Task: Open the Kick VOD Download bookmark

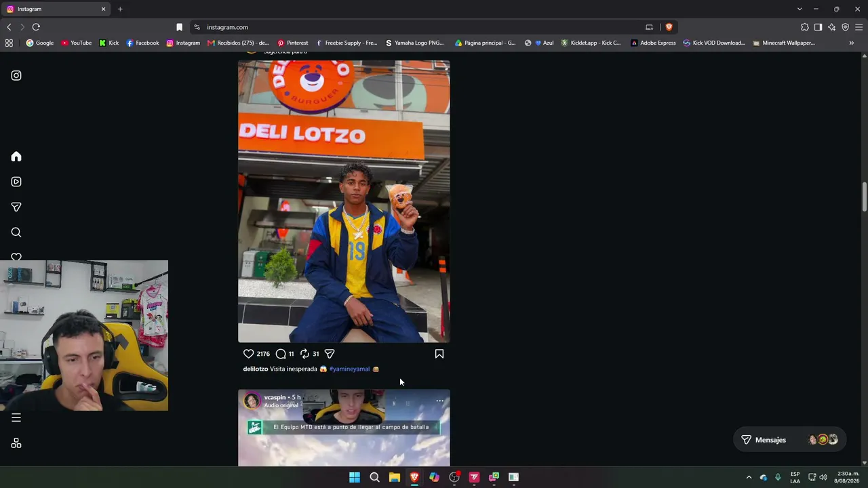Action: 714,43
